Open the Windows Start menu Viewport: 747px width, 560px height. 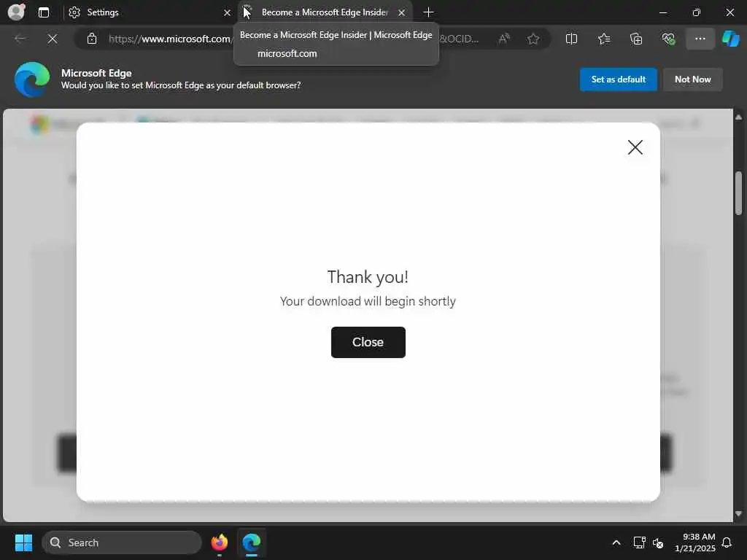[23, 542]
